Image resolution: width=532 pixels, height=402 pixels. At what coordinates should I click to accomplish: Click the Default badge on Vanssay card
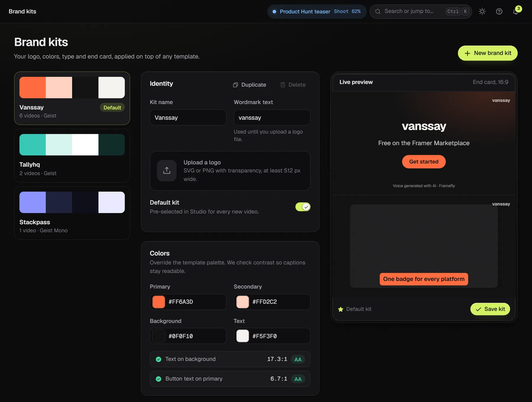point(112,108)
